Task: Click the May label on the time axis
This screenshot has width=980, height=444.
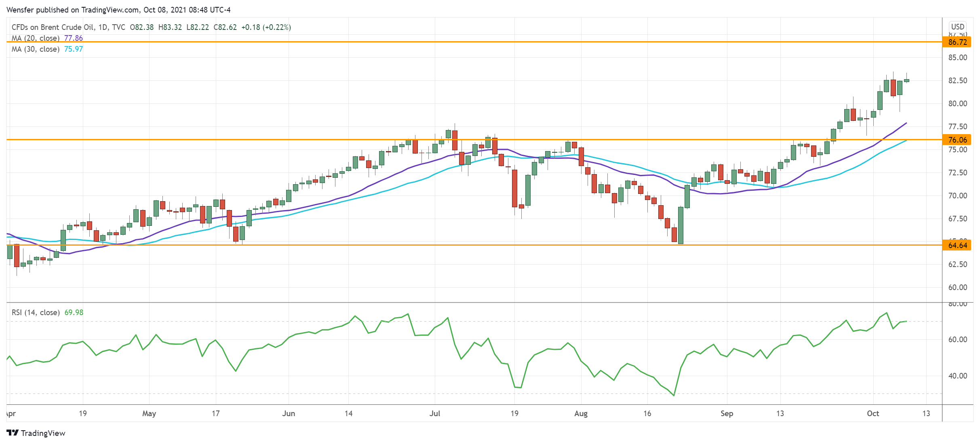Action: click(x=149, y=413)
